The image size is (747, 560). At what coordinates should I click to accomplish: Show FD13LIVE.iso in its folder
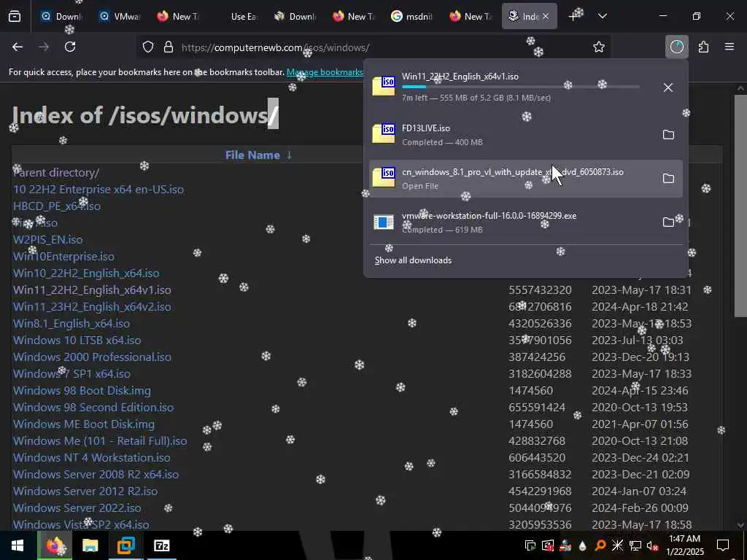[x=668, y=135]
